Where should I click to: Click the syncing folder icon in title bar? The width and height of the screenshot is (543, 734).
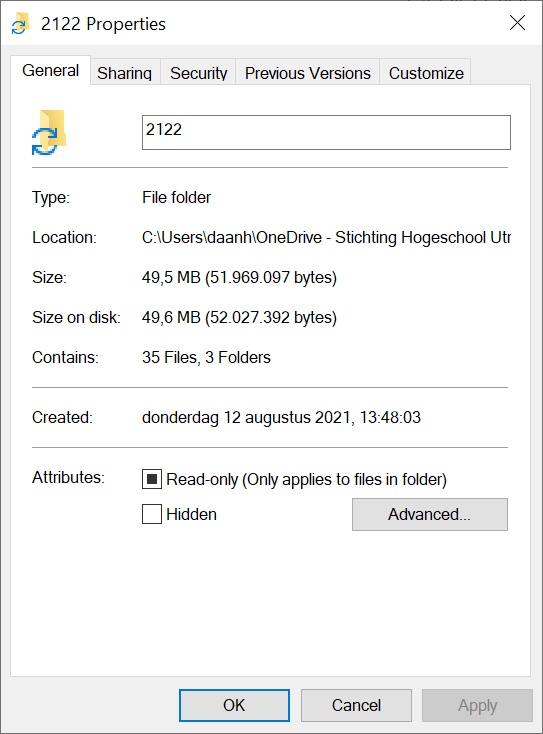click(x=20, y=24)
